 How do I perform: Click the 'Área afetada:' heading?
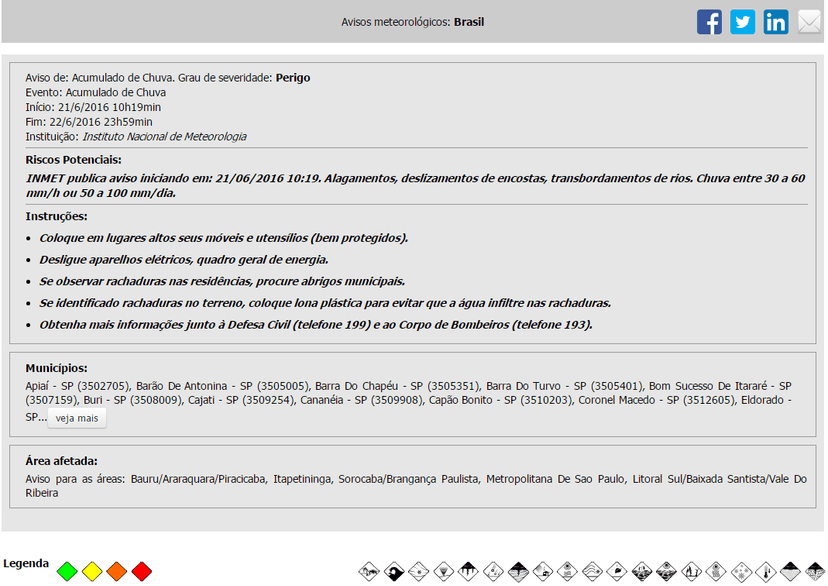click(x=61, y=461)
